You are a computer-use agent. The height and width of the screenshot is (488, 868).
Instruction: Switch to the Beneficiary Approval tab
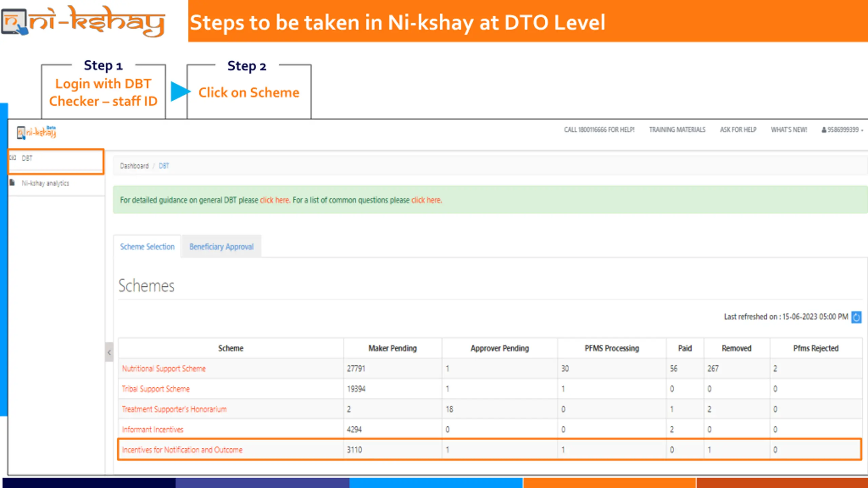(x=221, y=246)
